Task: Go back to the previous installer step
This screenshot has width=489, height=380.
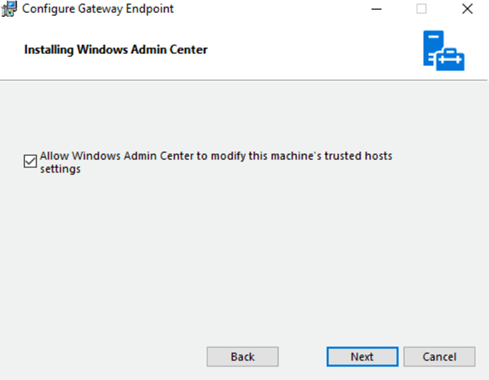Action: 242,357
